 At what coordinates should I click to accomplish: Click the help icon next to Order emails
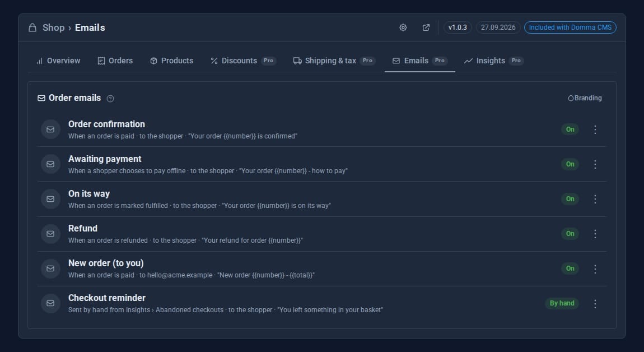pyautogui.click(x=110, y=98)
